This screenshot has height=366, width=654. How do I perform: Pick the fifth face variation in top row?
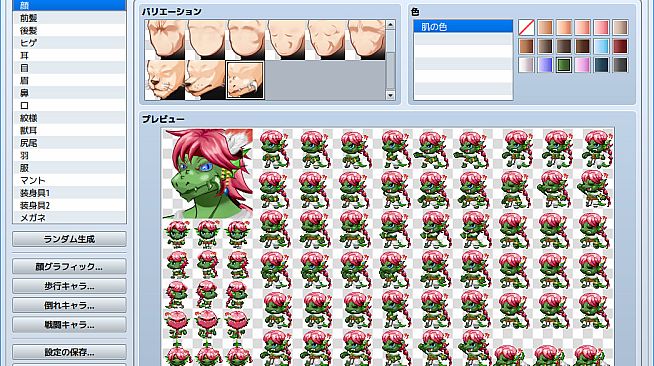point(326,40)
